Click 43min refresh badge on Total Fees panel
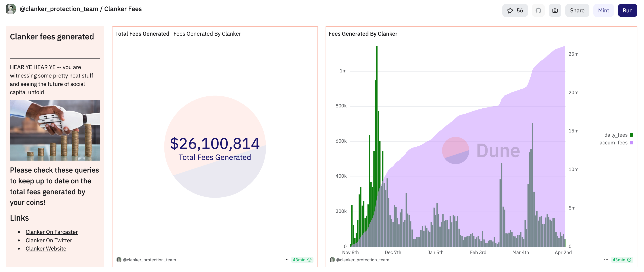This screenshot has height=272, width=644. [302, 260]
